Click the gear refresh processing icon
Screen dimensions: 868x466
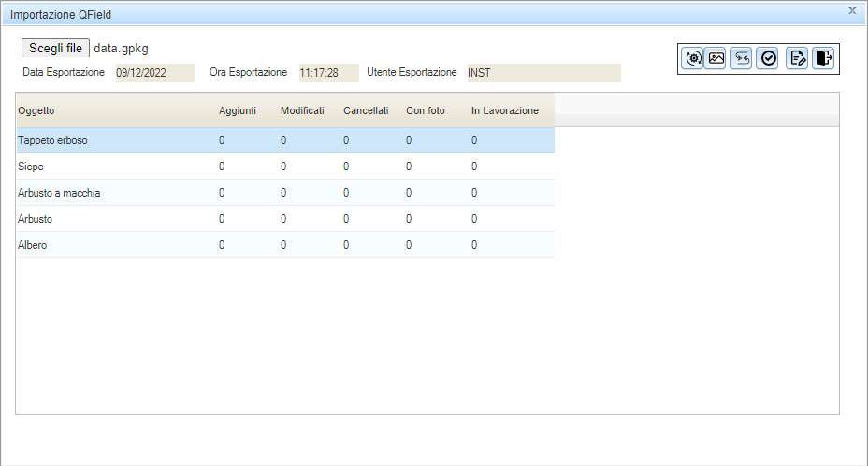pyautogui.click(x=693, y=58)
